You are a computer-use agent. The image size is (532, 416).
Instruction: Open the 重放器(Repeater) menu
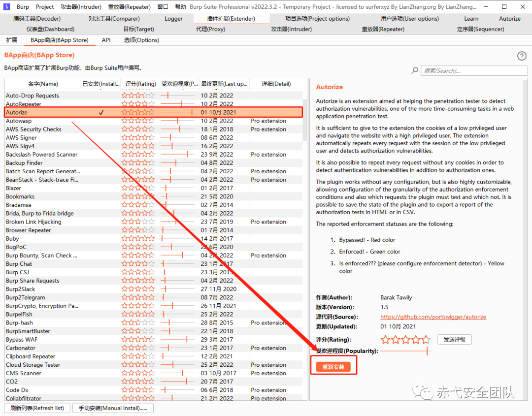129,7
